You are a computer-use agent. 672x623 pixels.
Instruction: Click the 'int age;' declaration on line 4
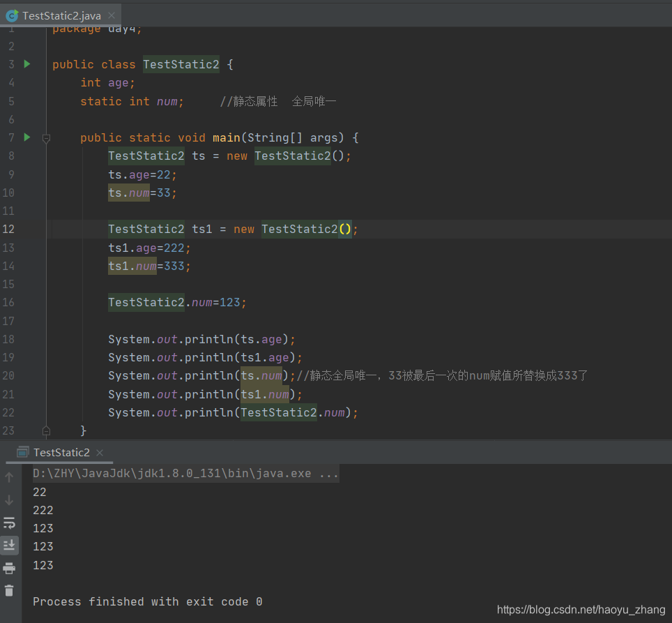tap(107, 83)
